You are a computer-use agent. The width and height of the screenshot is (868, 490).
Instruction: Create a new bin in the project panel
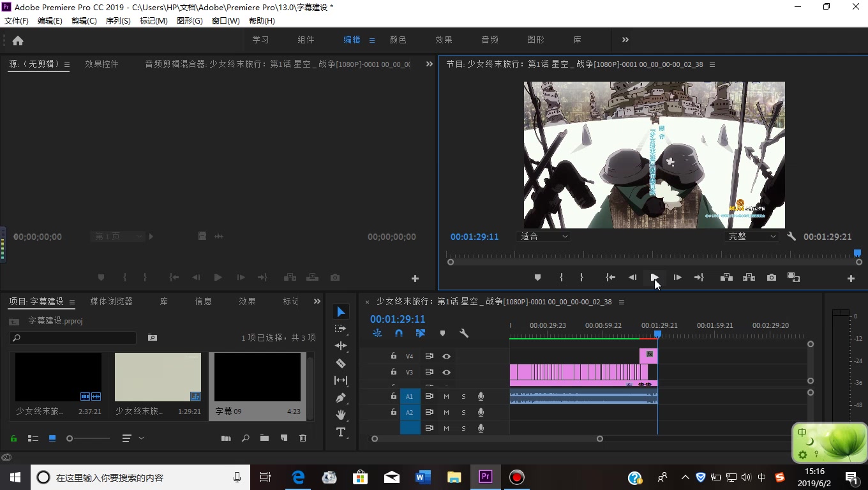(264, 438)
